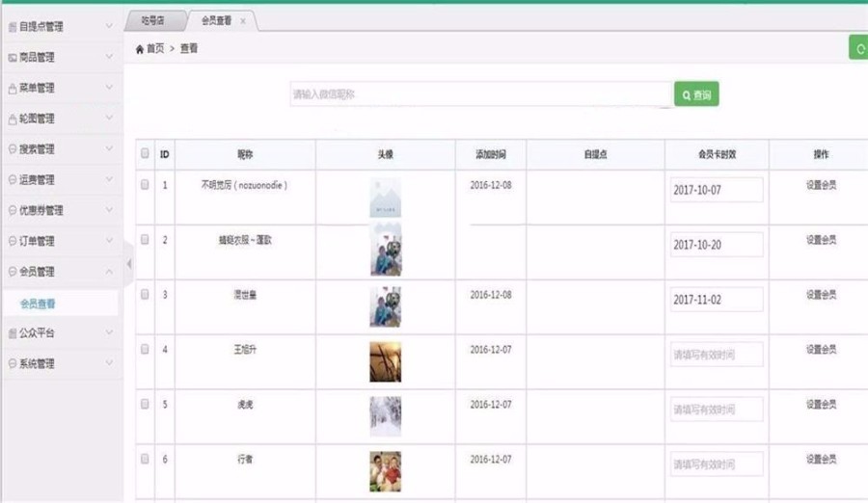
Task: Toggle the select-all checkbox in table header
Action: point(145,153)
